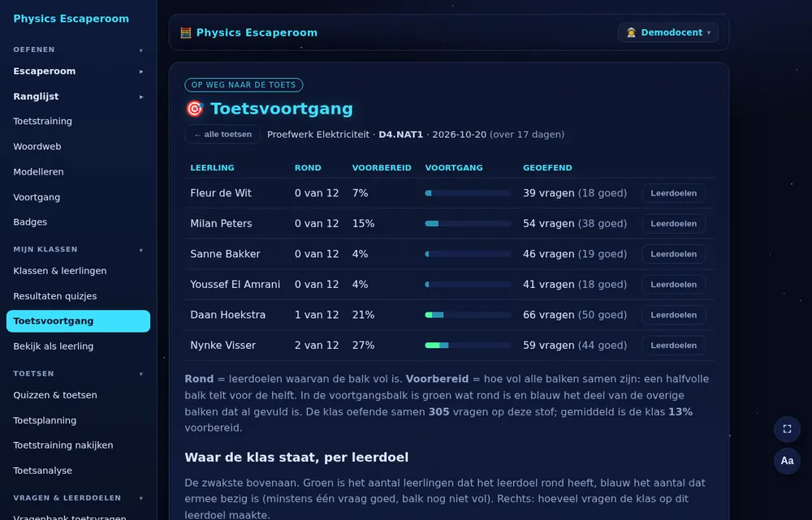Click the D4.NAT1 class label
This screenshot has width=812, height=520.
click(401, 135)
